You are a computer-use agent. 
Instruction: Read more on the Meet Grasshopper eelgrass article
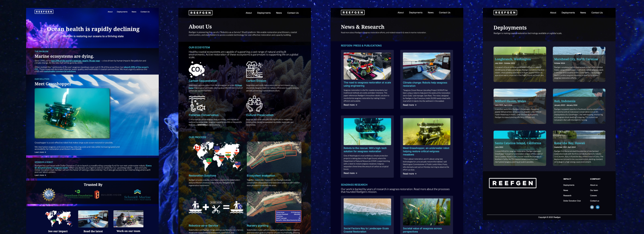[x=410, y=174]
